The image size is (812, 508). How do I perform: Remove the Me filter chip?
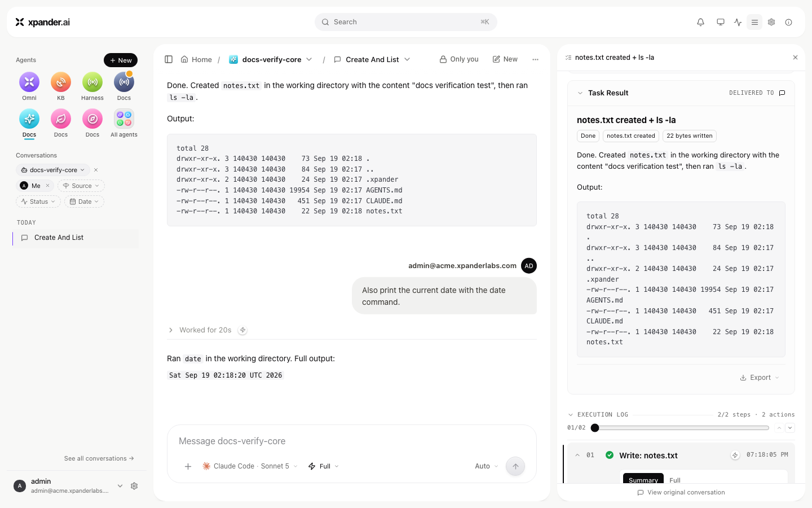[47, 186]
